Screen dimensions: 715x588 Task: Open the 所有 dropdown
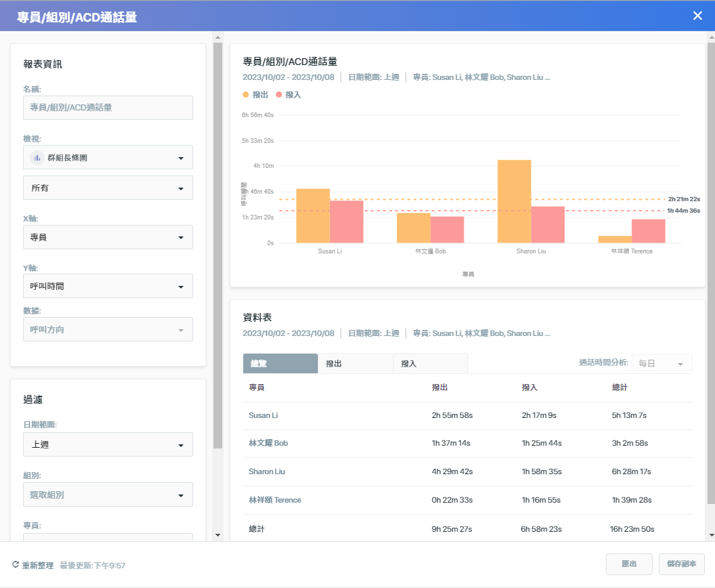[x=108, y=188]
